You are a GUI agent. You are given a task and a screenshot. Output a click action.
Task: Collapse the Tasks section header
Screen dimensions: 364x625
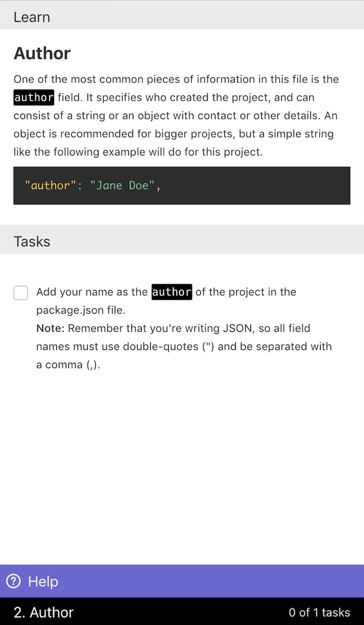32,242
